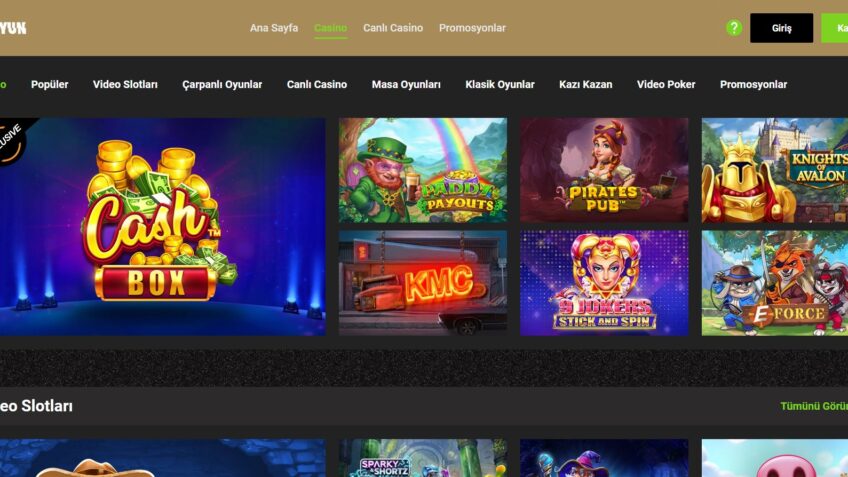Select Promosyonlar in the top header

(x=472, y=28)
